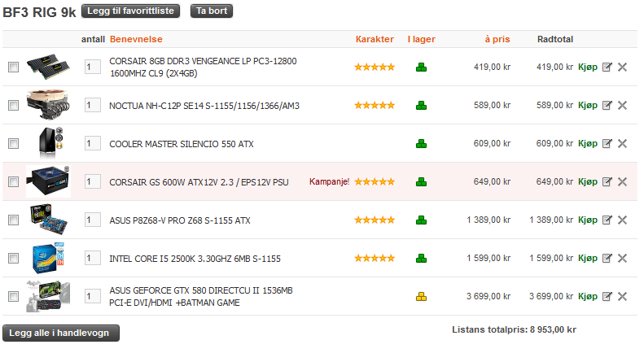Tick the checkbox for ASUS P8Z68-V PRO
644x353 pixels.
point(14,220)
